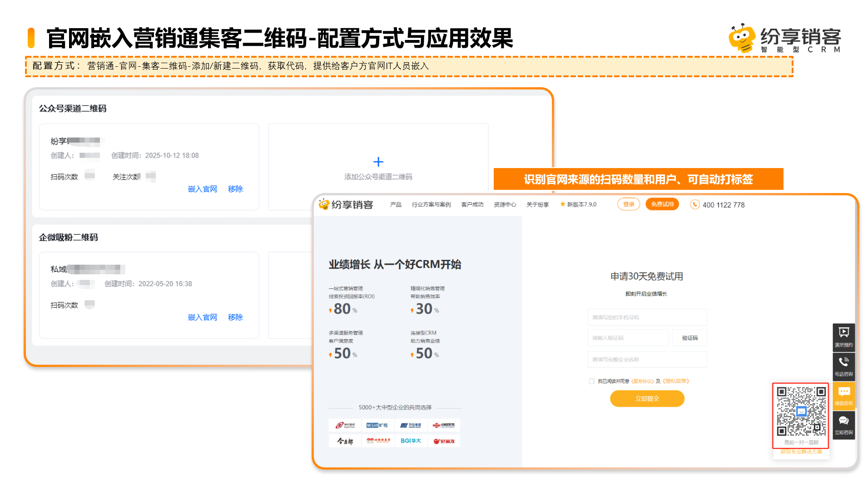868x486 pixels.
Task: Open the 新版本7.9.0 link
Action: (x=581, y=204)
